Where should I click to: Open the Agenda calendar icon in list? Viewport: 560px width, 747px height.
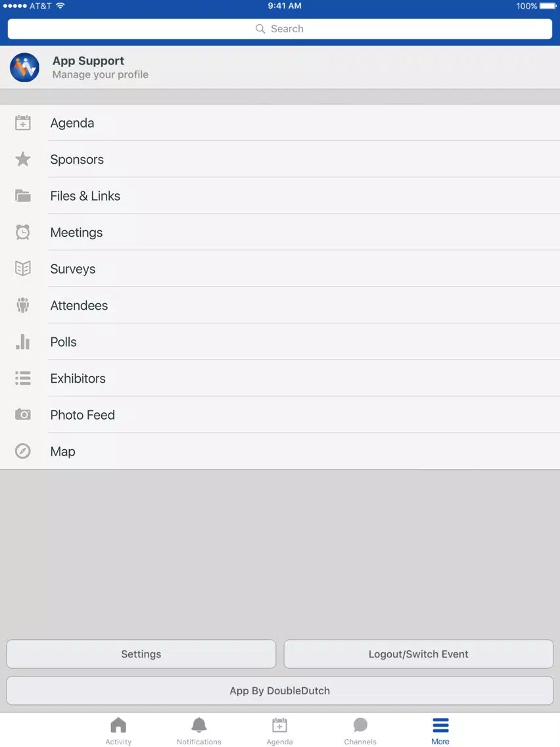23,123
